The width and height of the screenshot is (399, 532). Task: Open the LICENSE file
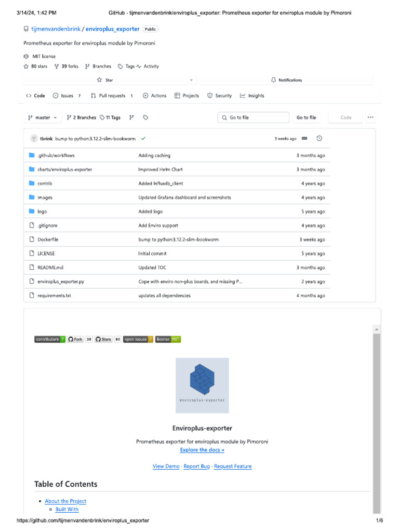[46, 254]
